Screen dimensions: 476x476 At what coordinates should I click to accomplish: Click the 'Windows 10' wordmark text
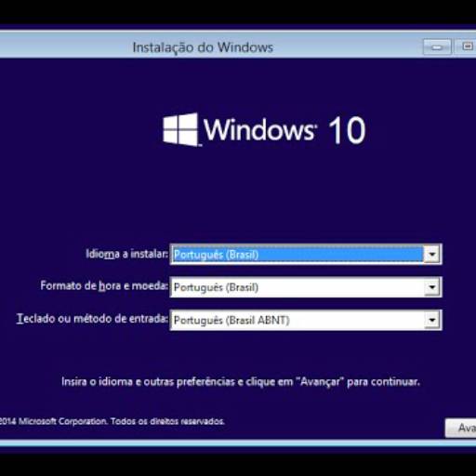coord(284,130)
